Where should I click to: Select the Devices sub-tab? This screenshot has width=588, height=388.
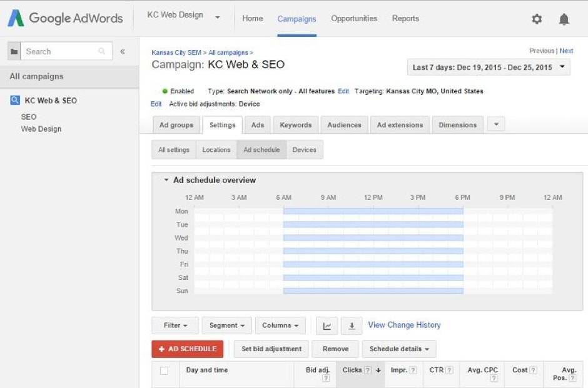304,150
